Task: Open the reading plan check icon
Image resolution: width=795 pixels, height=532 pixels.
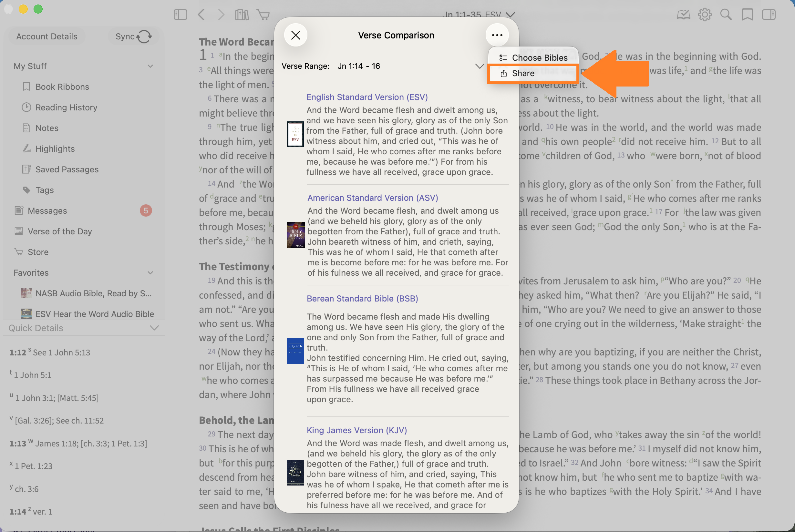Action: [x=683, y=15]
